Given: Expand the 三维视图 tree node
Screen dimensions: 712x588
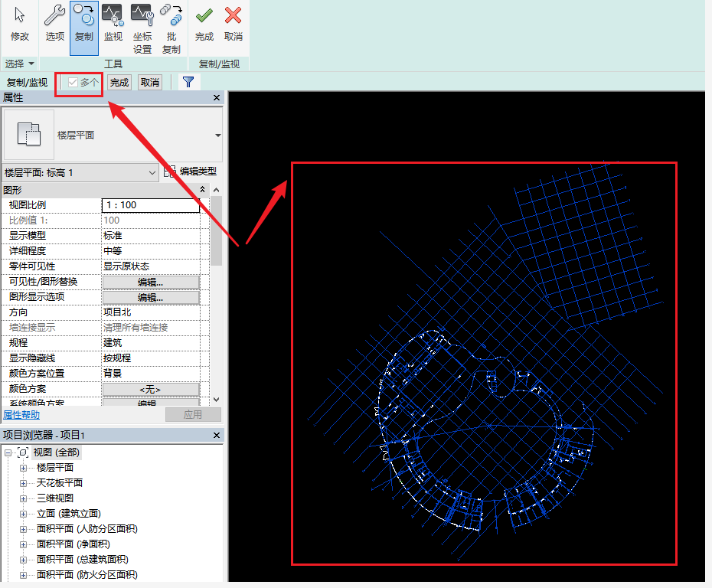Looking at the screenshot, I should [x=23, y=498].
